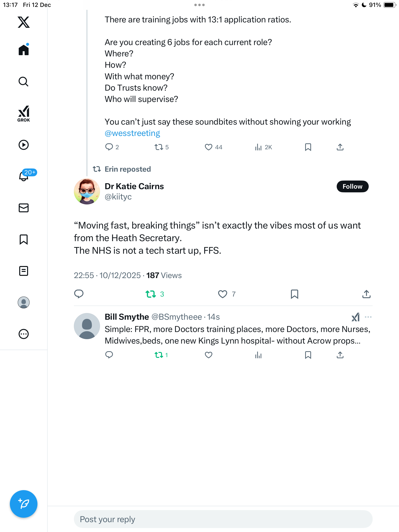Like Dr Katie Cairns' post
The height and width of the screenshot is (532, 399).
pyautogui.click(x=223, y=294)
